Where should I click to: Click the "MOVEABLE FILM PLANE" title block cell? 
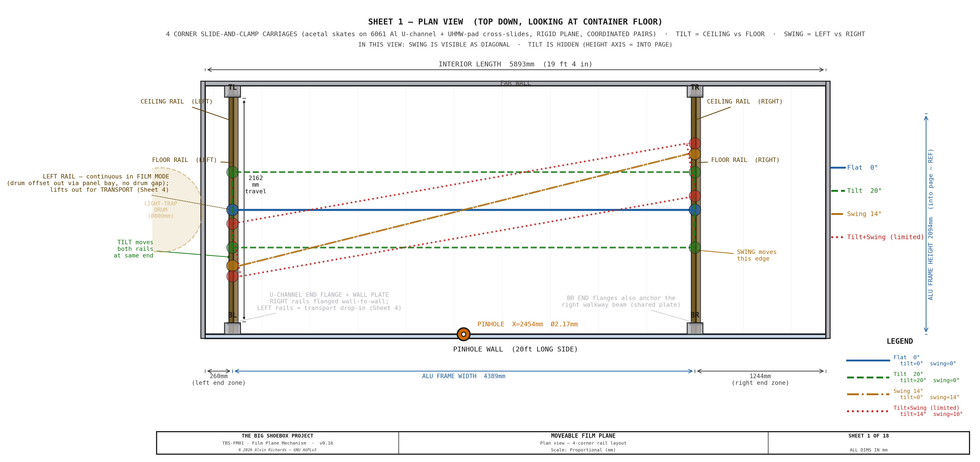coord(583,443)
